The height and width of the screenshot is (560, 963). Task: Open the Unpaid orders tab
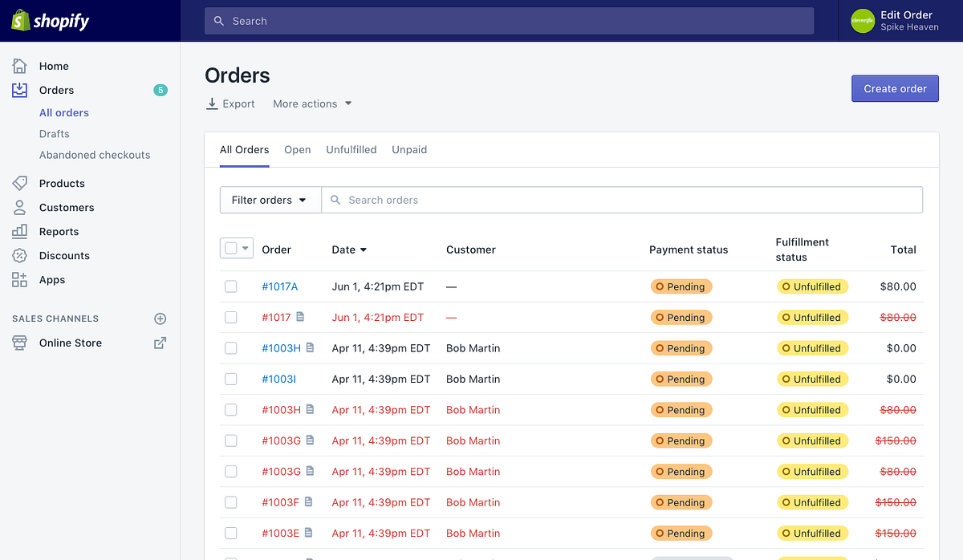point(409,149)
